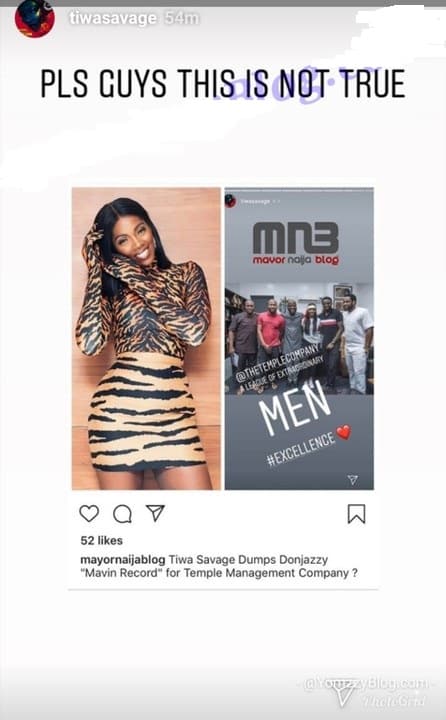Click the mayornaijablog username in the caption

123,560
